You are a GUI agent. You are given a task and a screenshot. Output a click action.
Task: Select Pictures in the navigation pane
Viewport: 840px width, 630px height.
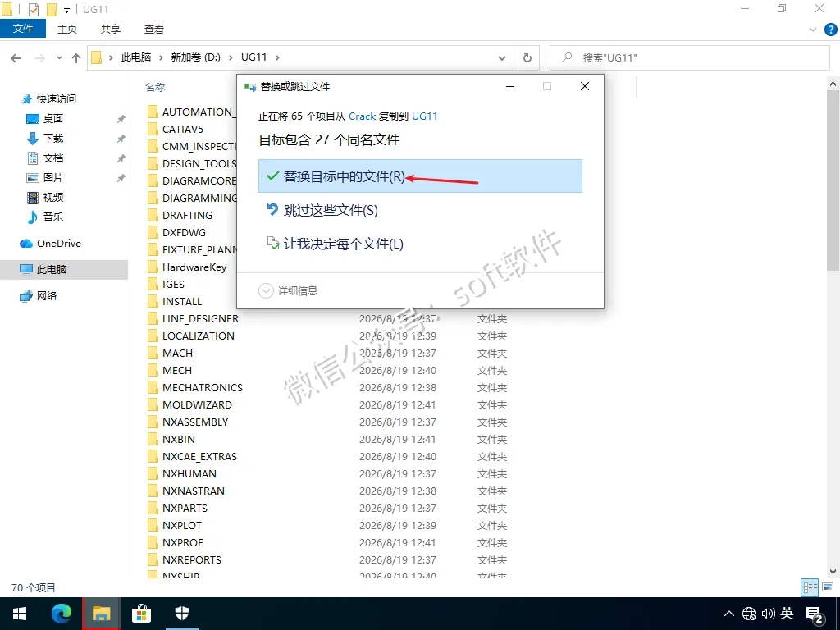click(x=46, y=177)
